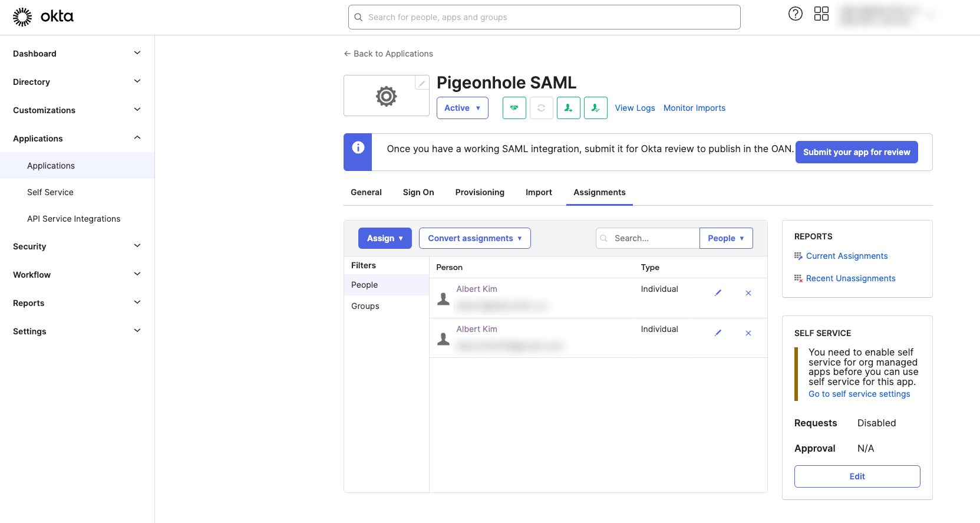This screenshot has width=980, height=523.
Task: Remove the second Albert Kim assignment
Action: (748, 333)
